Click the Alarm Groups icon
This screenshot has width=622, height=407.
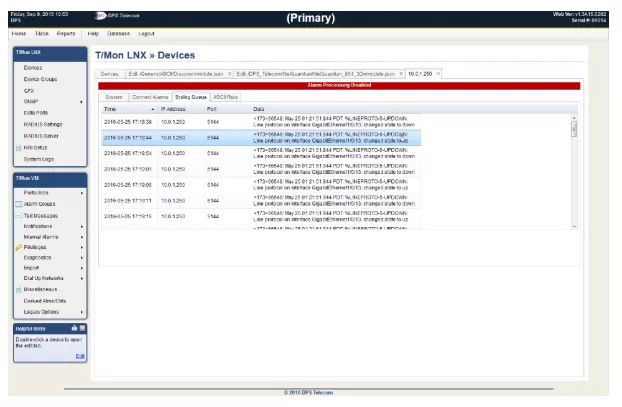pos(18,203)
